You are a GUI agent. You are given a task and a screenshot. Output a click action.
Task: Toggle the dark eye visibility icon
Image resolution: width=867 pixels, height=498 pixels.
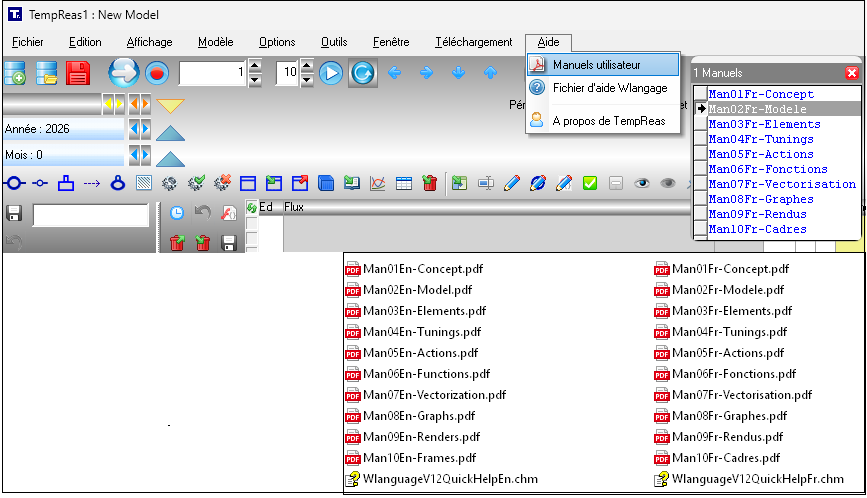click(641, 183)
